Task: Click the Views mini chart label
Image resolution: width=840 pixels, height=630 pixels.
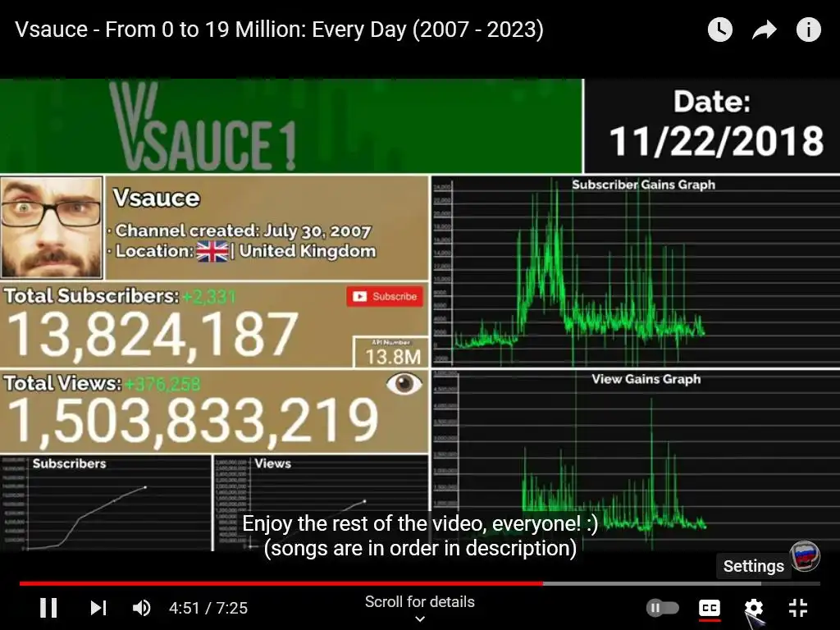Action: pos(272,464)
